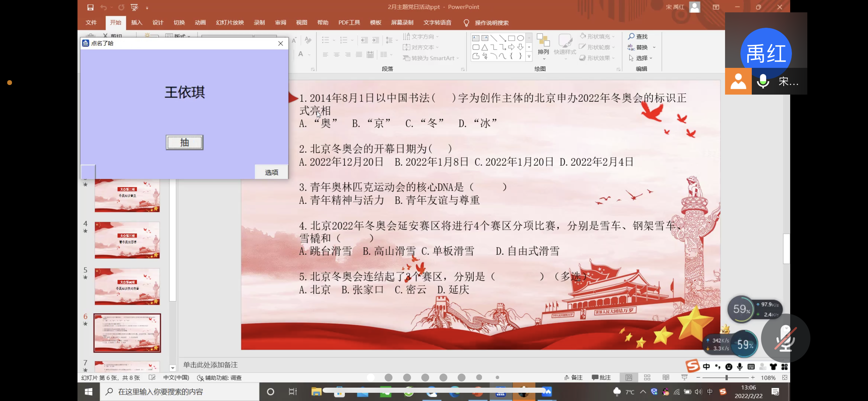Click fit slide to window icon
Image resolution: width=868 pixels, height=401 pixels.
tap(785, 377)
